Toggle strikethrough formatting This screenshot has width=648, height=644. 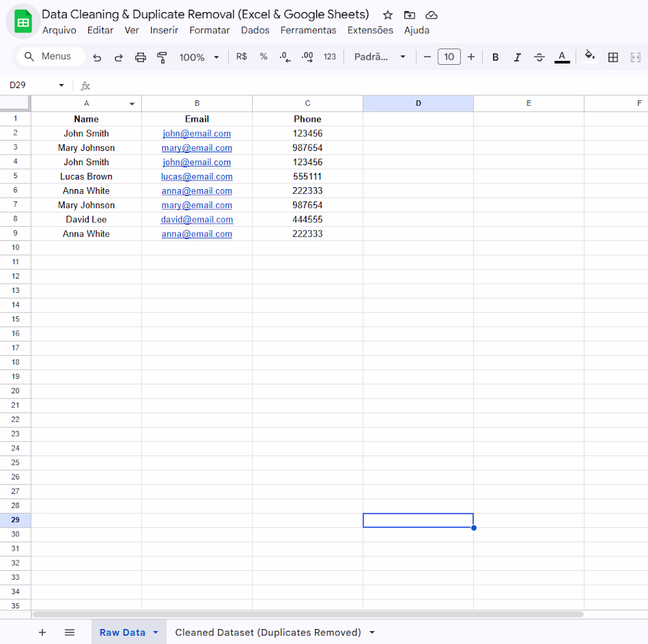pos(539,57)
